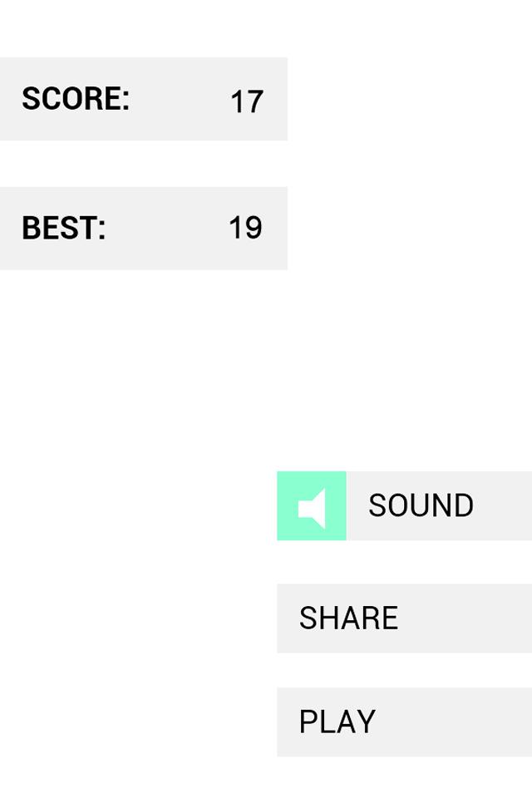Viewport: 532px width, 798px height.
Task: Toggle game audio with the speaker icon
Action: [x=312, y=506]
